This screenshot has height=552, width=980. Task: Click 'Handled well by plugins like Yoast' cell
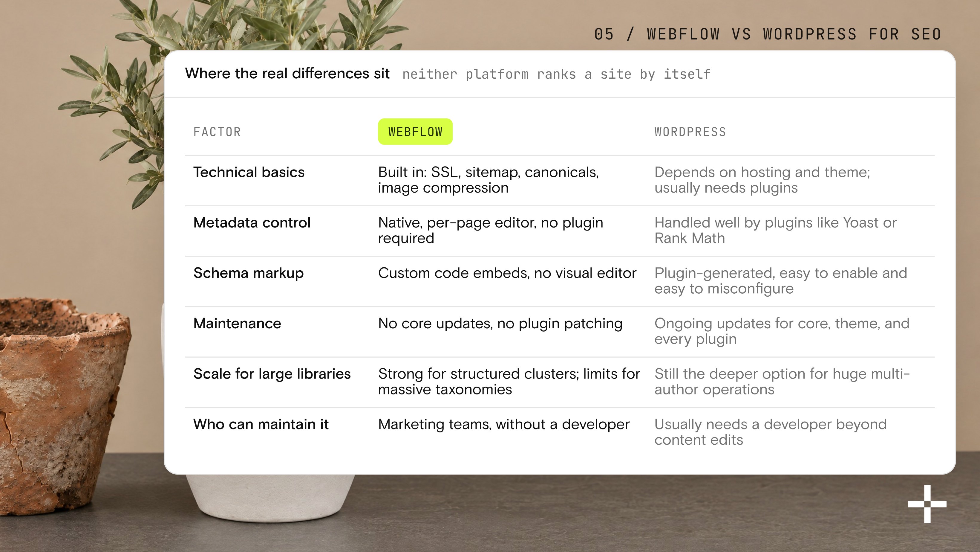click(x=775, y=230)
